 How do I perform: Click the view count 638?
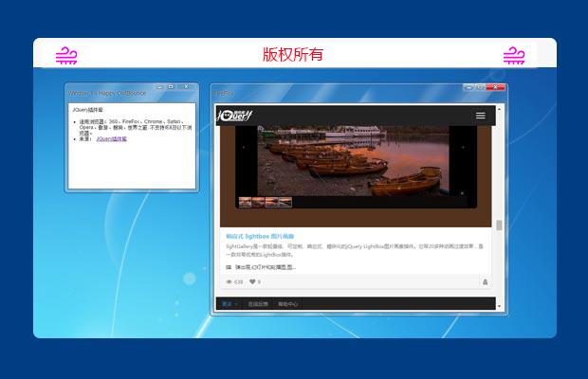coord(238,281)
